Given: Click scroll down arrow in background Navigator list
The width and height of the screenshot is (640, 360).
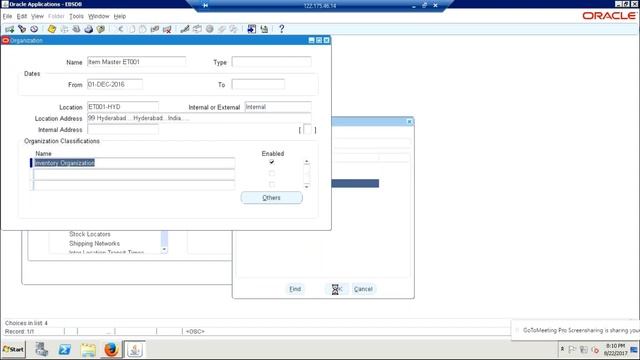Looking at the screenshot, I should 164,249.
